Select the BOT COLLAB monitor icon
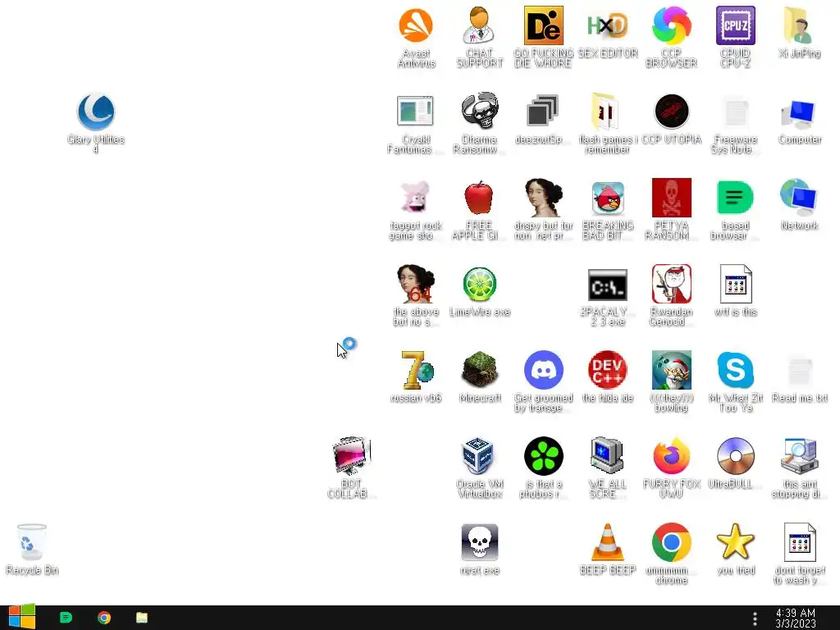This screenshot has width=840, height=630. click(x=351, y=456)
